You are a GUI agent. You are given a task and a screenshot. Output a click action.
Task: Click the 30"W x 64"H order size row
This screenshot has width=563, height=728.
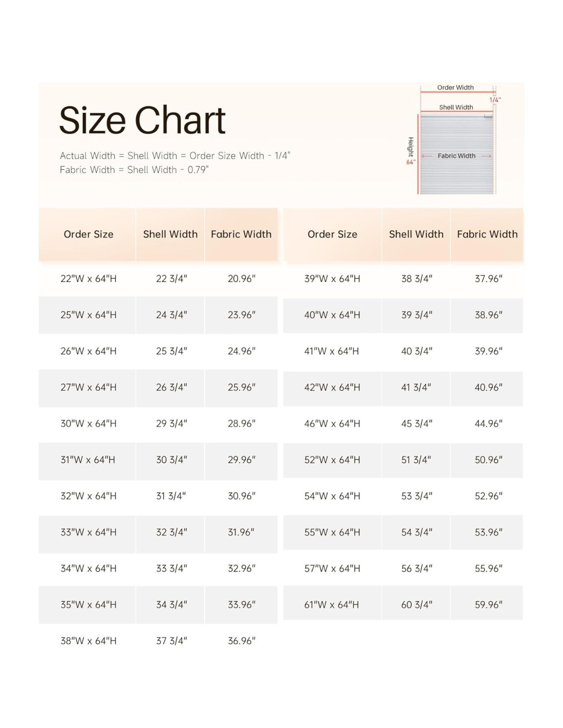coord(89,424)
